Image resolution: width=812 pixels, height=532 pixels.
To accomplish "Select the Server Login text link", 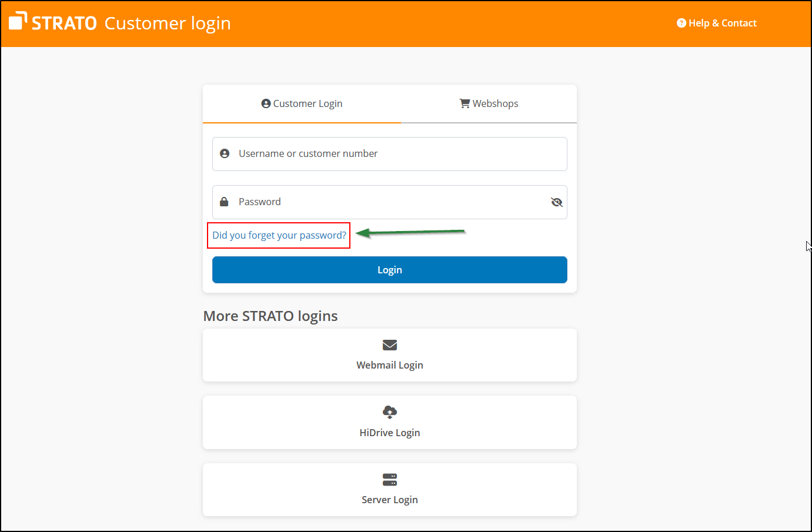I will pyautogui.click(x=390, y=500).
